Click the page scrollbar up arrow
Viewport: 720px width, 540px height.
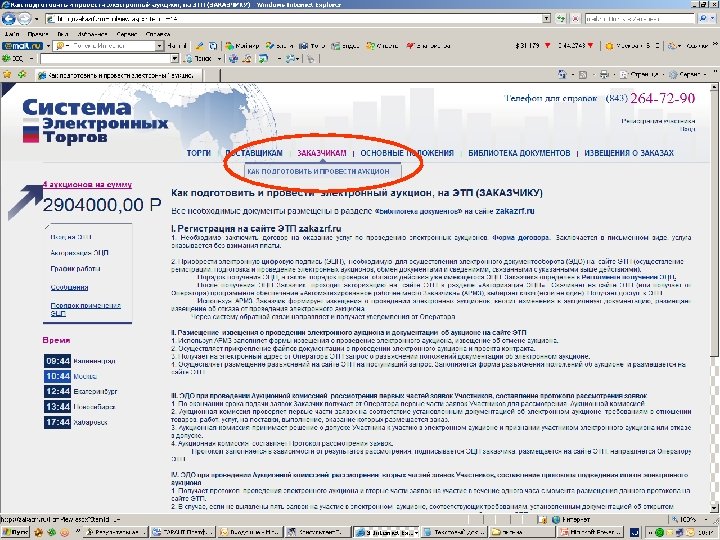pos(714,87)
